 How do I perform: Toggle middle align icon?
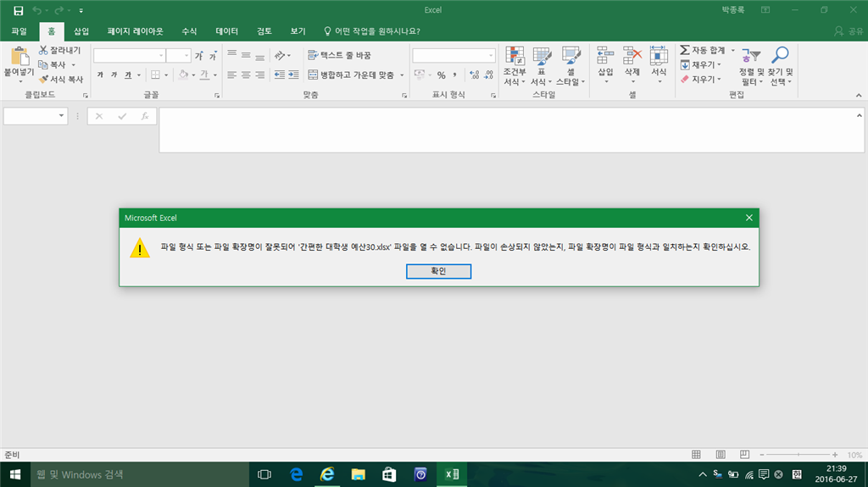(x=246, y=55)
